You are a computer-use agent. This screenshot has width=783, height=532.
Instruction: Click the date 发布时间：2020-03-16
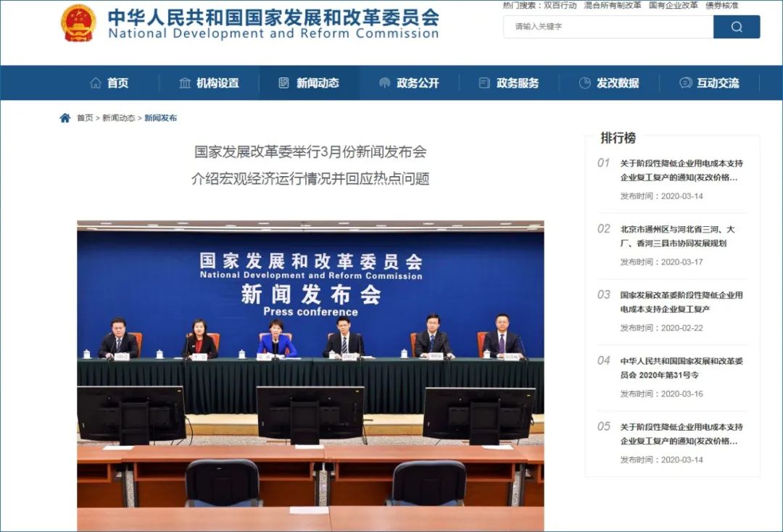661,394
